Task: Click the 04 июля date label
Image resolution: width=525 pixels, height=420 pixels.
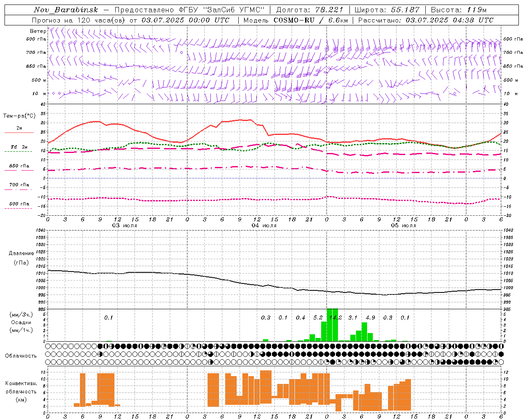Action: (x=264, y=225)
